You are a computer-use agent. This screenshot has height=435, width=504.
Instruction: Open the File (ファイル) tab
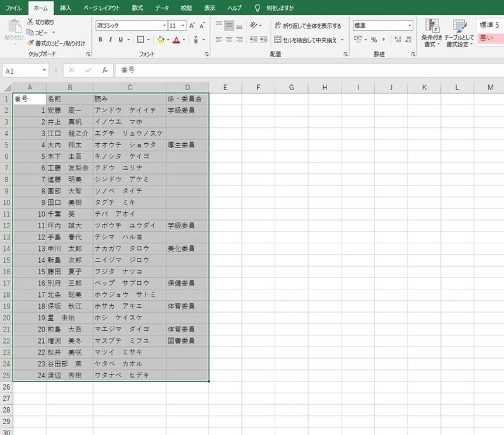pyautogui.click(x=13, y=8)
